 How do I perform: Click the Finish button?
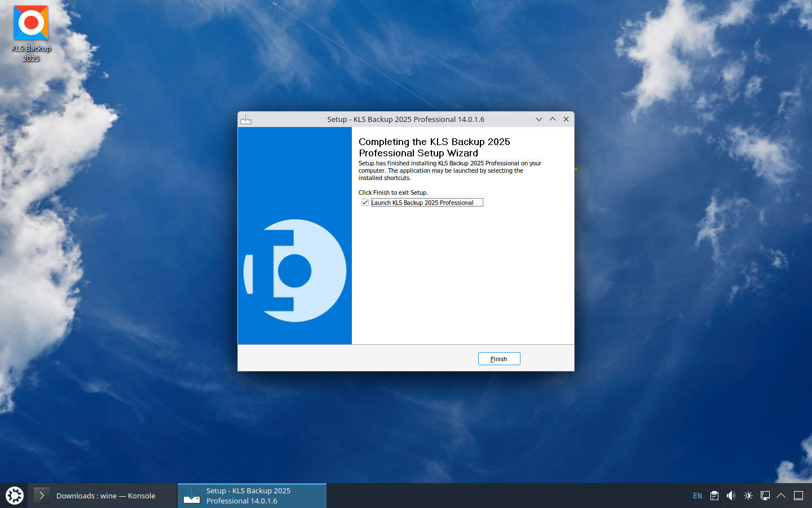[499, 359]
